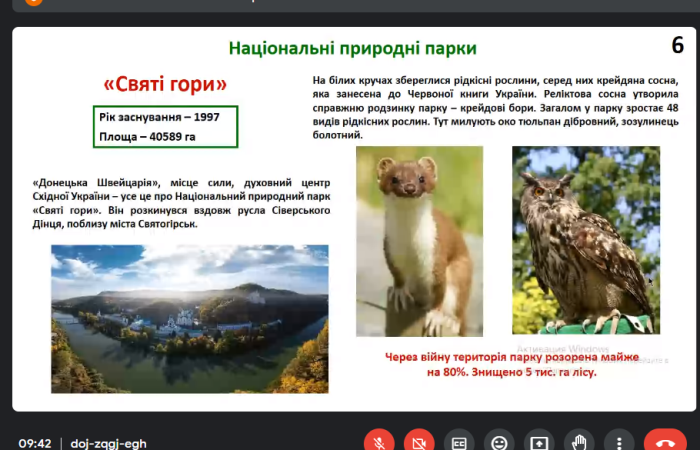
Task: Click the 09:42 clock in bottom bar
Action: point(34,442)
